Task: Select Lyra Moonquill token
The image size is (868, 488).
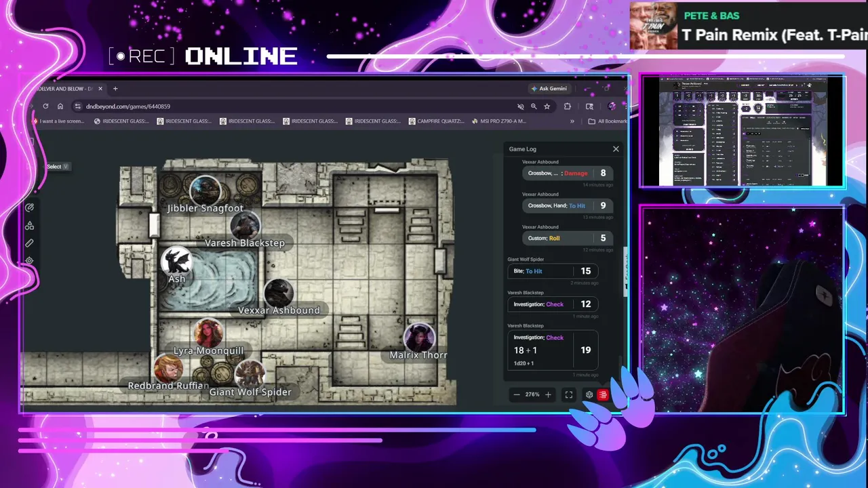Action: click(208, 333)
